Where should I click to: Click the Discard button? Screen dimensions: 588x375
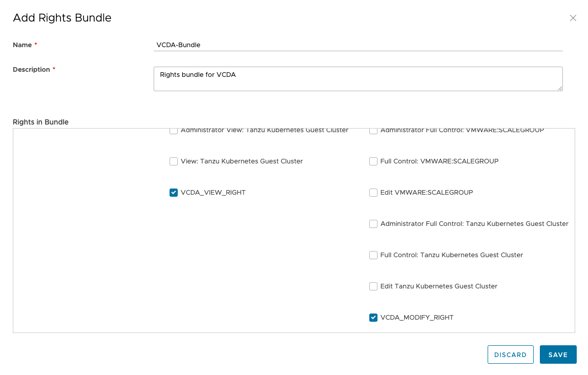point(510,355)
